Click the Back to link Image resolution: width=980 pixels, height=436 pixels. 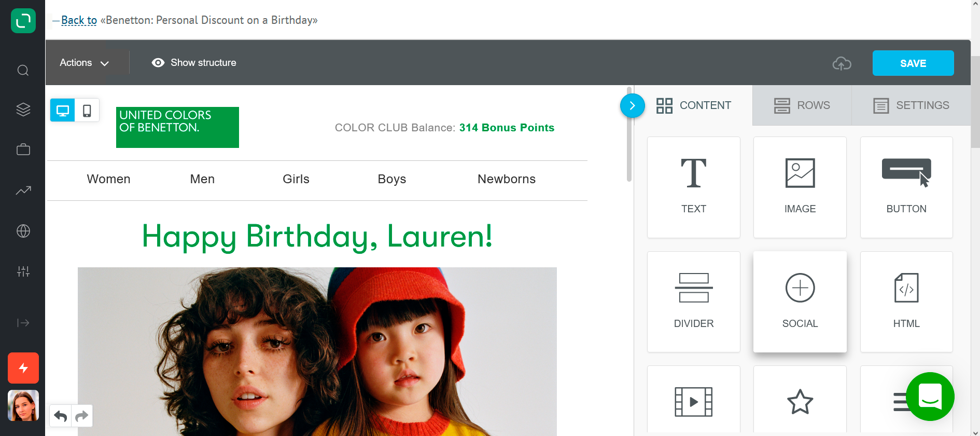79,20
